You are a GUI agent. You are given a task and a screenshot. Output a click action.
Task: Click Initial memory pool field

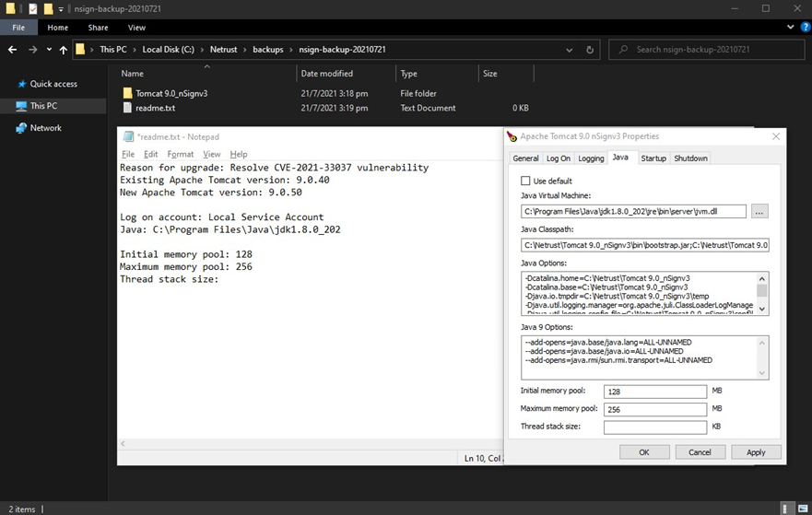pyautogui.click(x=655, y=392)
